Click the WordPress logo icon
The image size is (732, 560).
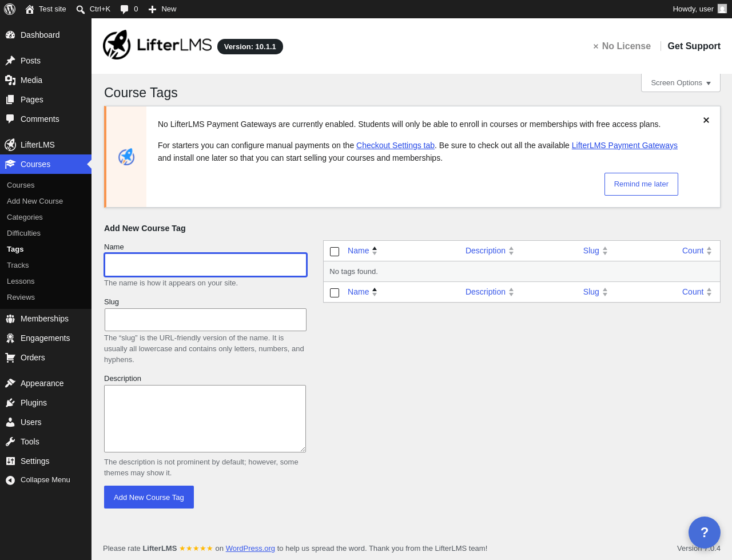coord(10,9)
